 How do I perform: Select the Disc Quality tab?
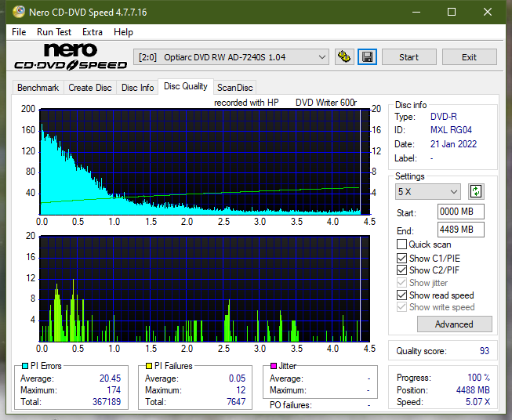(186, 86)
